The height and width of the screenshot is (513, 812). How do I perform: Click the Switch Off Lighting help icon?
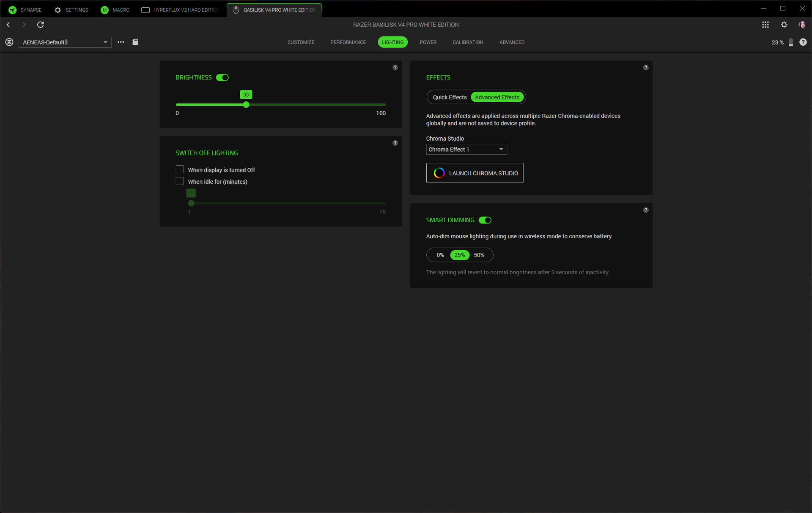pos(395,143)
